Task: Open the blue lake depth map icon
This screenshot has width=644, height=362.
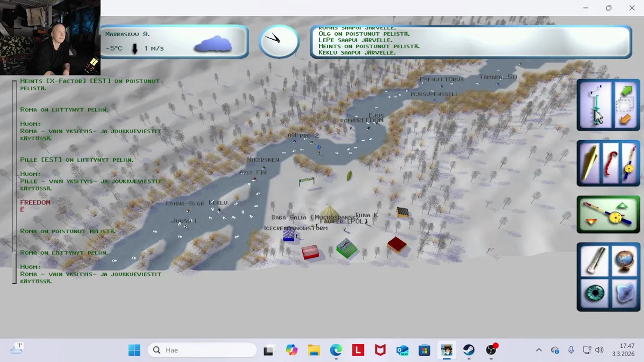Action: 624,293
